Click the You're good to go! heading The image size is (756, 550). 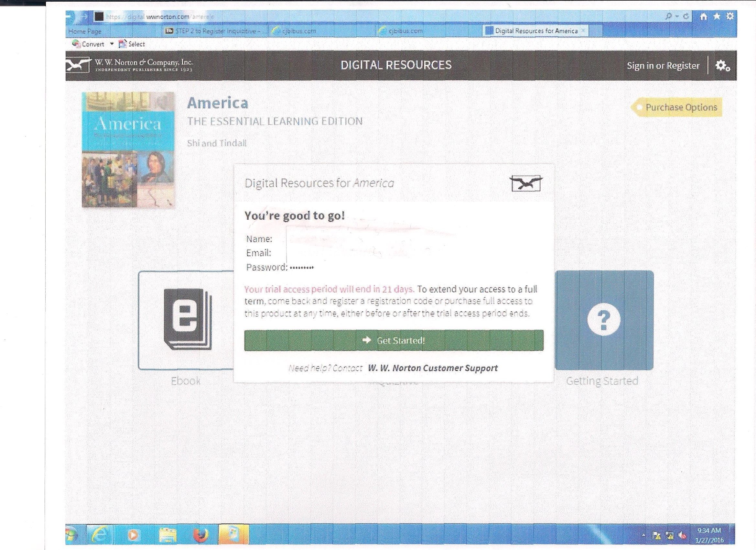(x=294, y=216)
